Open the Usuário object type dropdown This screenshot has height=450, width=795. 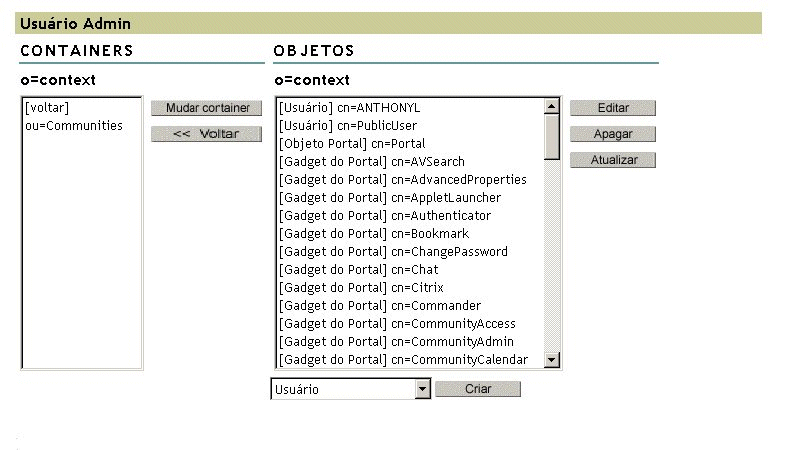coord(422,389)
